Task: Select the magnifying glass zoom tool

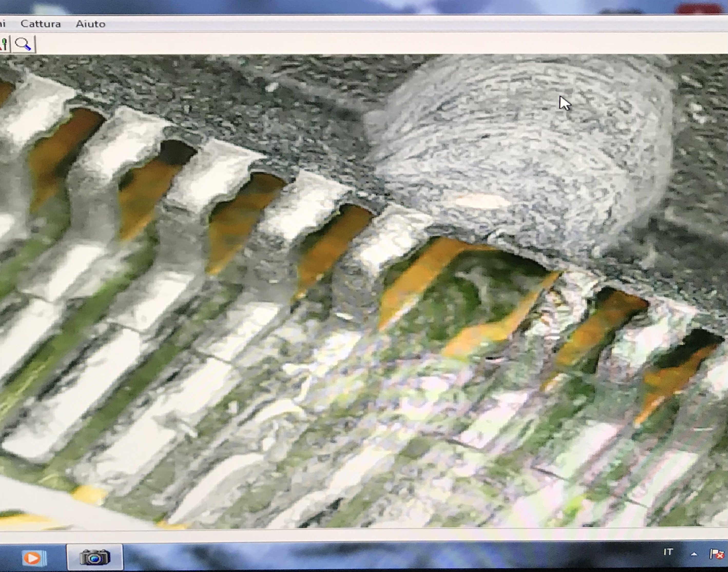Action: coord(23,44)
